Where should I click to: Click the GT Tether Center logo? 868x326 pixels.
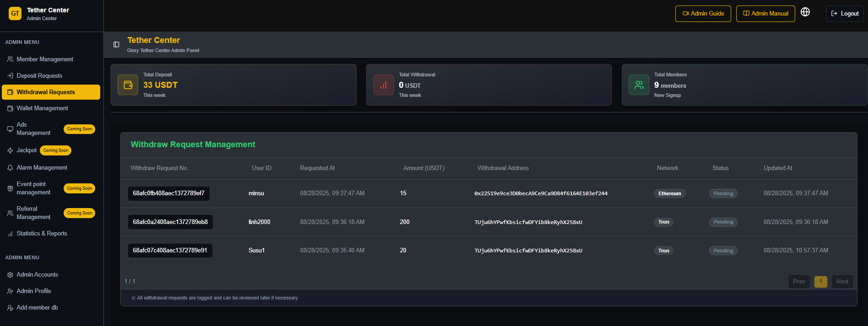[15, 13]
